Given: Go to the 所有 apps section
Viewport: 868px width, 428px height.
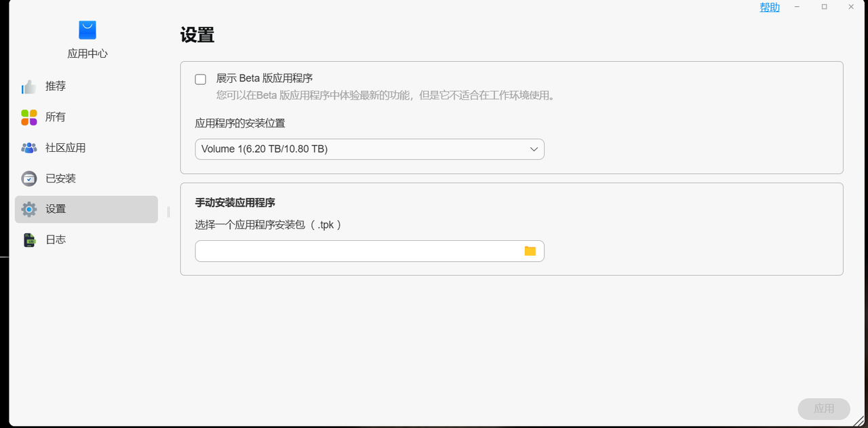Looking at the screenshot, I should tap(86, 117).
